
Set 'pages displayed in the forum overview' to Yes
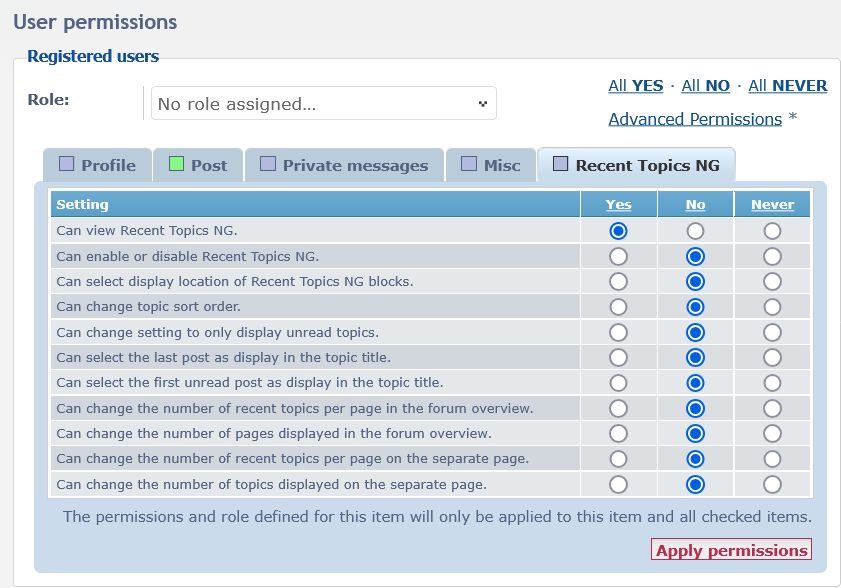618,433
